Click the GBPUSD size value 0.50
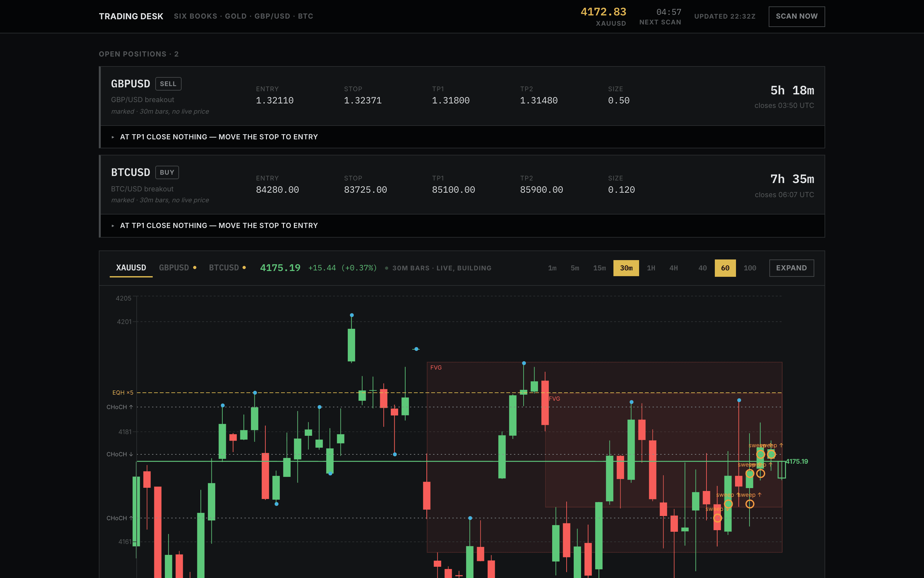The height and width of the screenshot is (578, 924). click(619, 101)
